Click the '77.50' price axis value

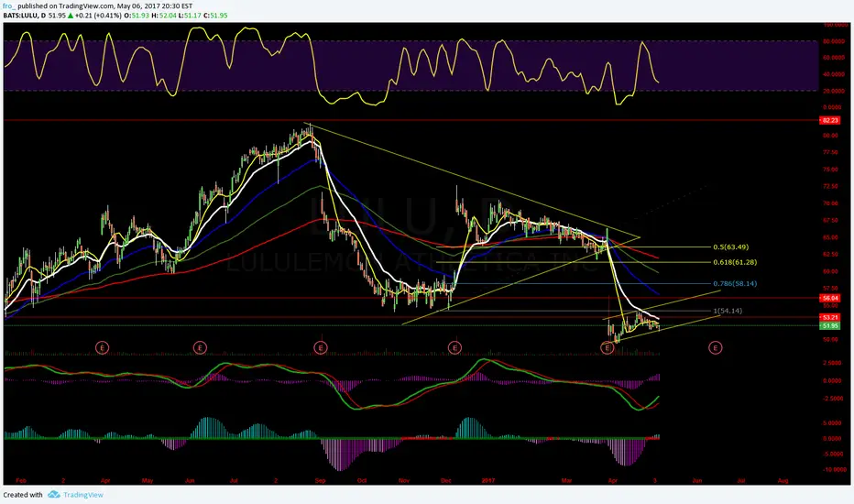coord(830,152)
